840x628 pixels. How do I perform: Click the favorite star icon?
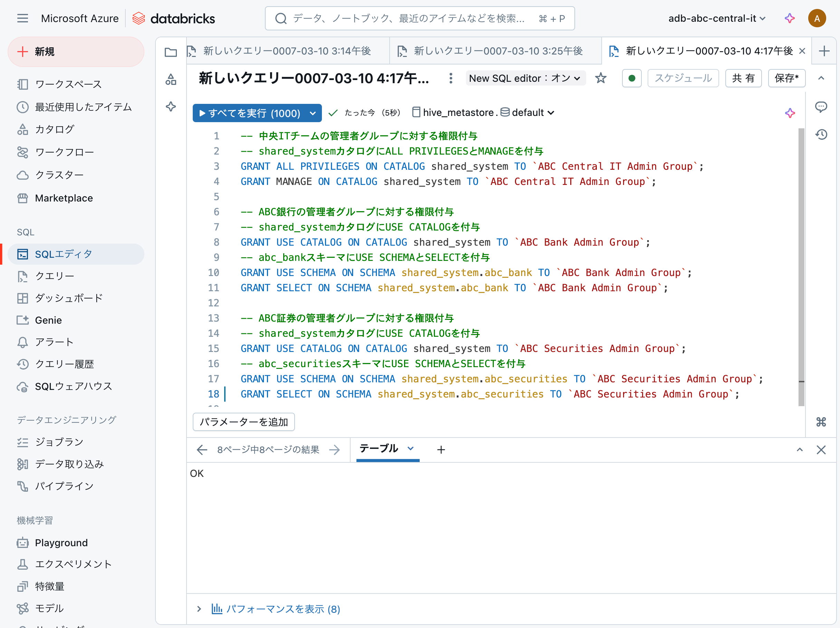click(600, 78)
